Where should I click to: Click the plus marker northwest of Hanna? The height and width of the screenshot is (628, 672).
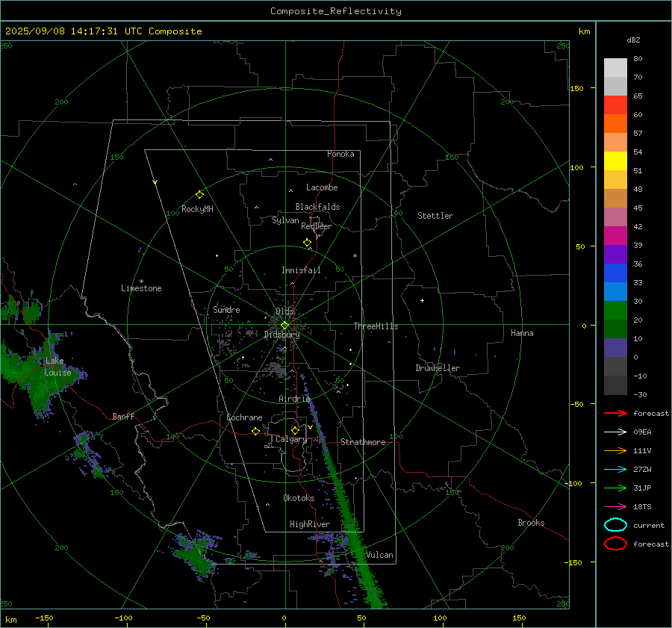pyautogui.click(x=422, y=300)
